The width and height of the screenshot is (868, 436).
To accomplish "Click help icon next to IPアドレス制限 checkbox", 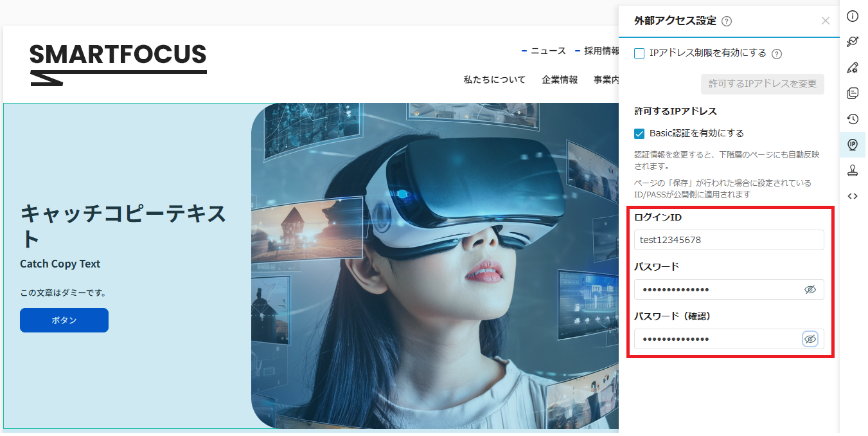I will click(776, 54).
